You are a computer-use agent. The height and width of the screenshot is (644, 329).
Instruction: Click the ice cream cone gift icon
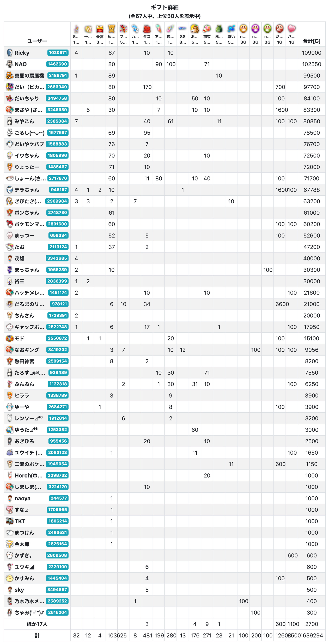(159, 29)
